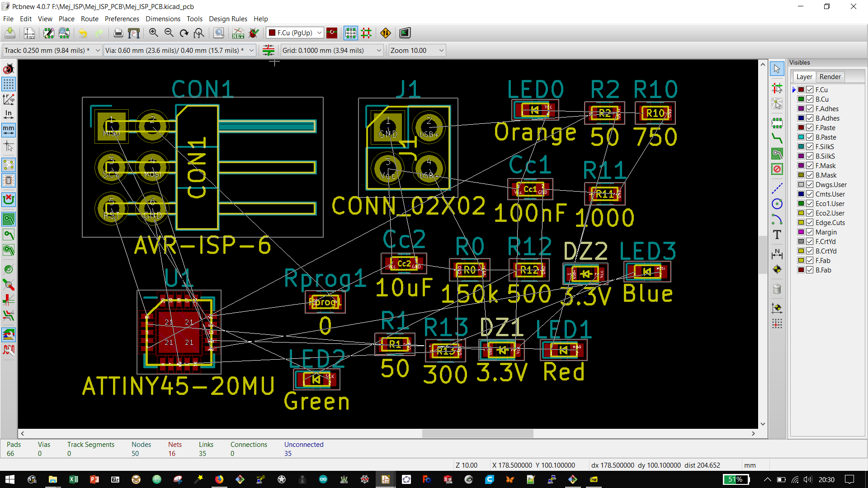Toggle Dwgs.User layer visibility checkbox
Viewport: 868px width, 488px height.
click(x=810, y=185)
